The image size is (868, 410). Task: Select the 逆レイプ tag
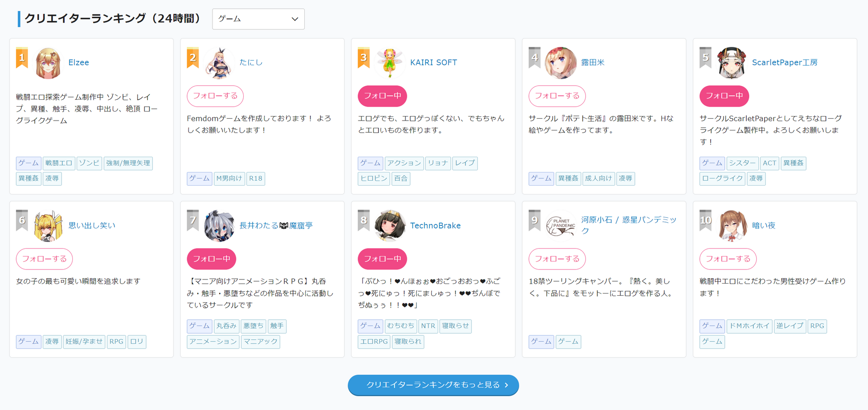coord(790,326)
